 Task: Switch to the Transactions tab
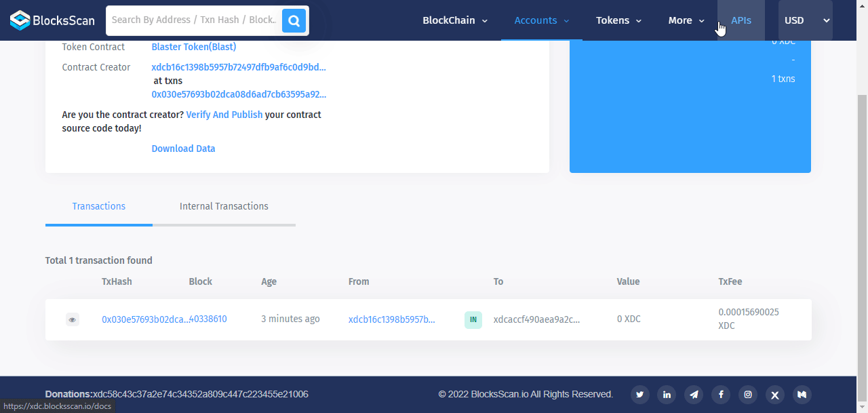coord(99,206)
